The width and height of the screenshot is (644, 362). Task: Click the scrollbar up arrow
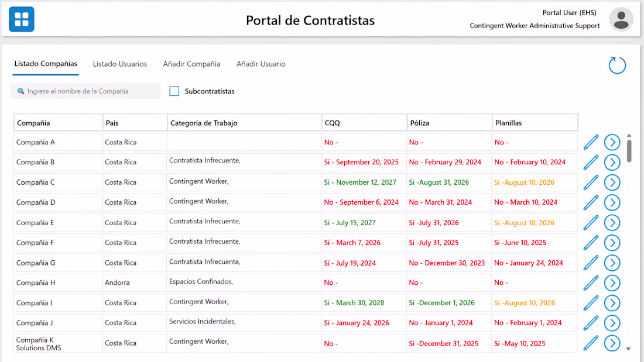[629, 136]
